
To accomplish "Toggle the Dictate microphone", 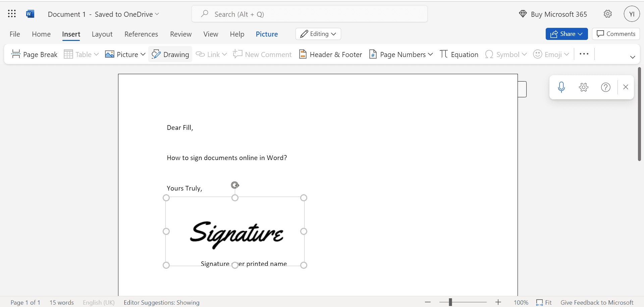I will (x=562, y=87).
